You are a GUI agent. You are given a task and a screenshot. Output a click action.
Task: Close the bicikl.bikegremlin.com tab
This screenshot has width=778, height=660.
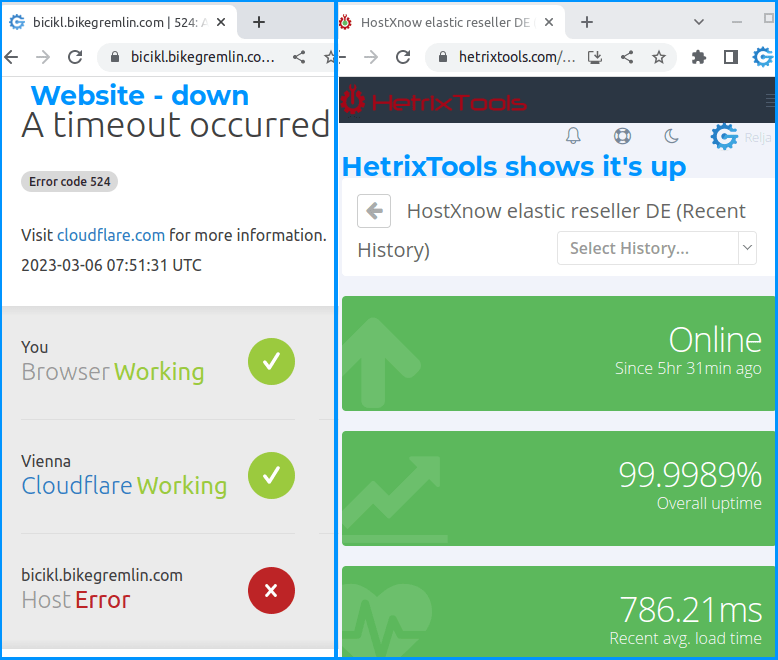click(x=221, y=22)
